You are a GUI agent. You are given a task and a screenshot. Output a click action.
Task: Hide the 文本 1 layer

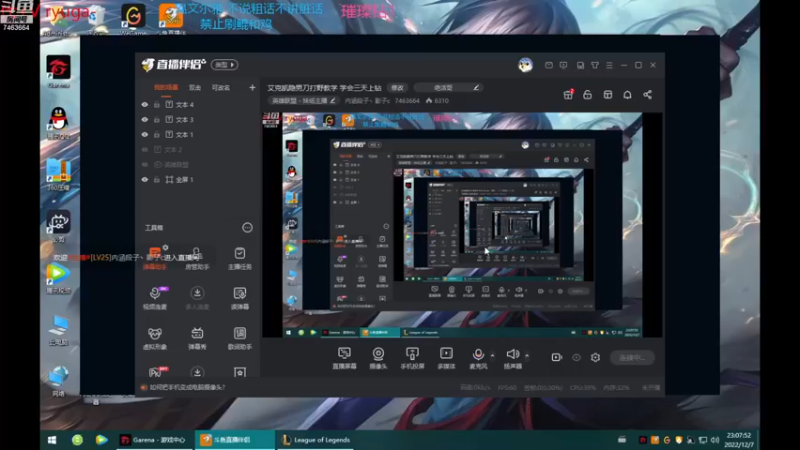(145, 135)
